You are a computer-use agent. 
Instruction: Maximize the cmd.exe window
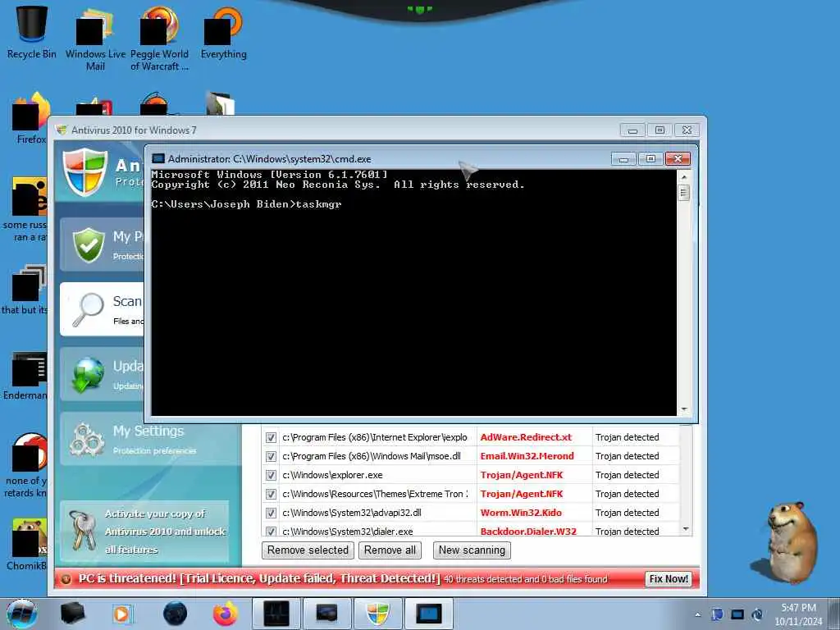tap(651, 159)
